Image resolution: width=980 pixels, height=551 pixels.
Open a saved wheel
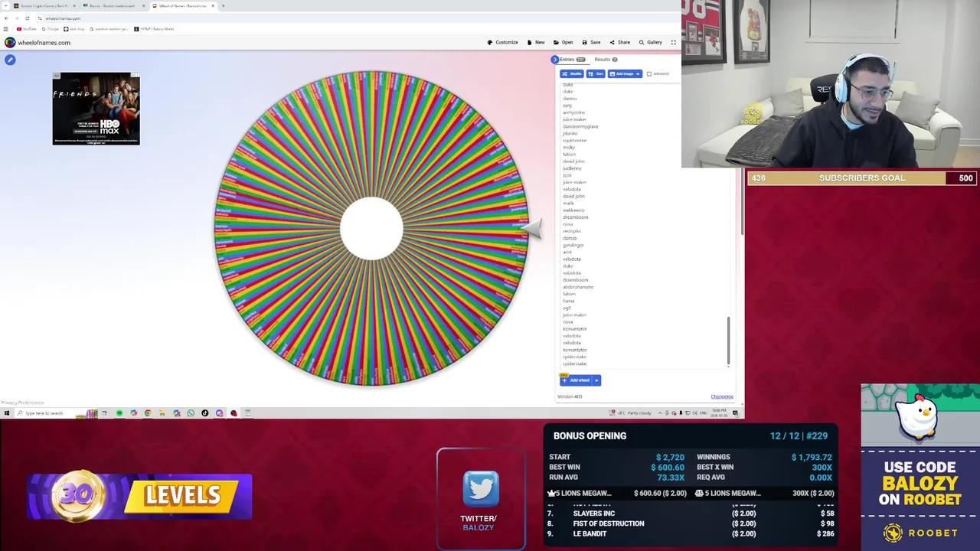tap(563, 42)
